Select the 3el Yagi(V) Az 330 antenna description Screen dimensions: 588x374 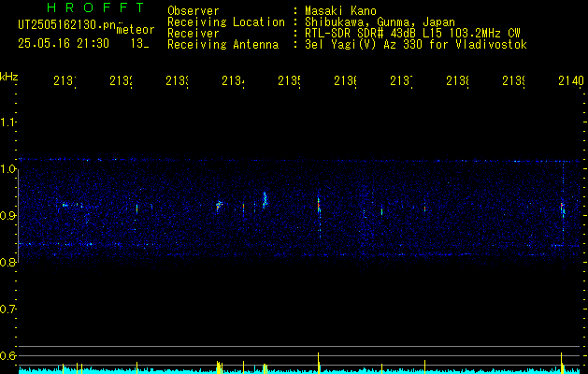(416, 45)
